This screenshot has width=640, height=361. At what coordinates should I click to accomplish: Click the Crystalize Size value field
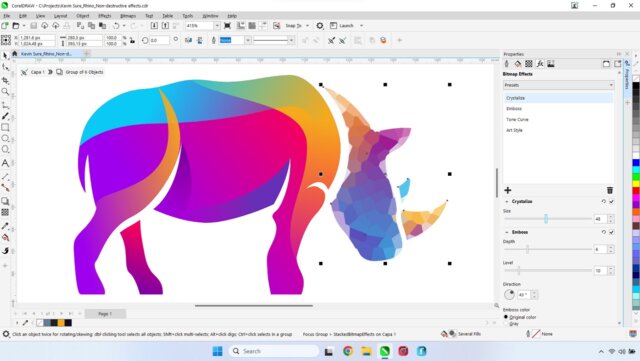pyautogui.click(x=600, y=219)
